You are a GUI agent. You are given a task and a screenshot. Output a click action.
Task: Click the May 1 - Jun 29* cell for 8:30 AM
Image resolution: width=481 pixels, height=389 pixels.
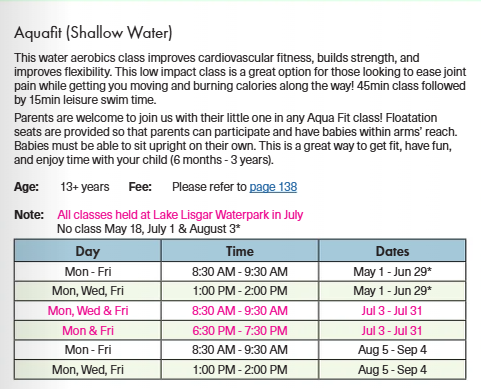pos(392,272)
